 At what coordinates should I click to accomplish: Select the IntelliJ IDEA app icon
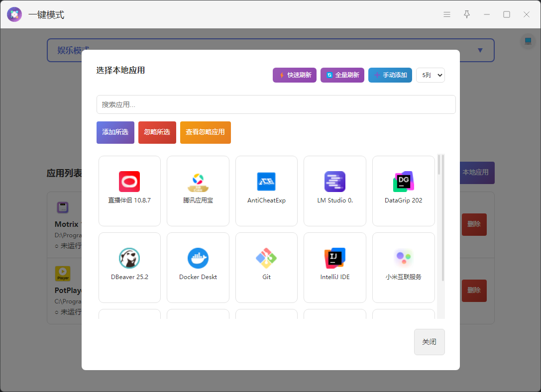tap(334, 258)
